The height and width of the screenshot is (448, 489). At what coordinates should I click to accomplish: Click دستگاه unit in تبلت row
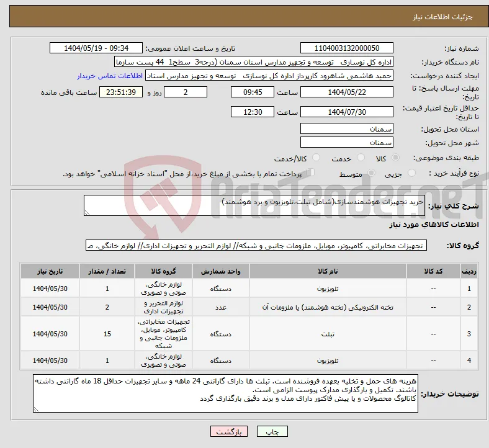pyautogui.click(x=221, y=334)
